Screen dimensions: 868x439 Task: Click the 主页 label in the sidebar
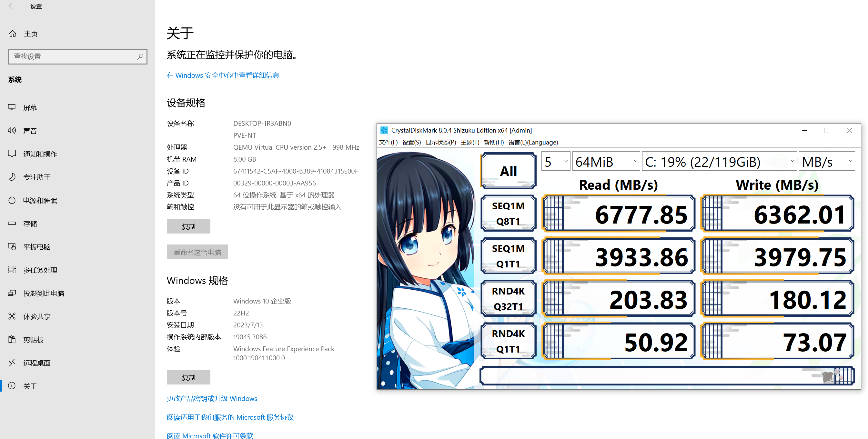pyautogui.click(x=31, y=34)
